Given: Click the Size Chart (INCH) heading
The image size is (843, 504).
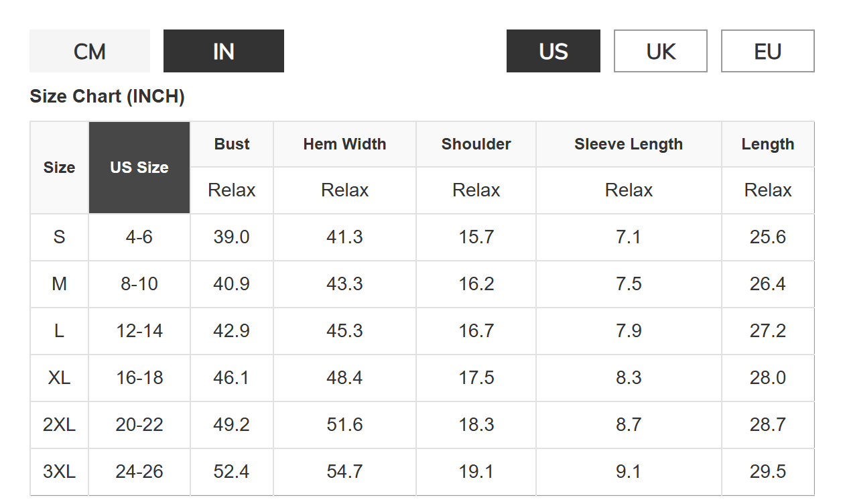Looking at the screenshot, I should [x=107, y=97].
